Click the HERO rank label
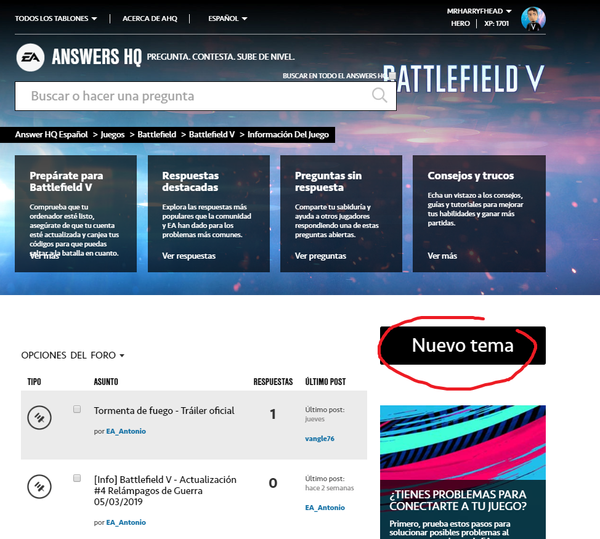 point(460,23)
